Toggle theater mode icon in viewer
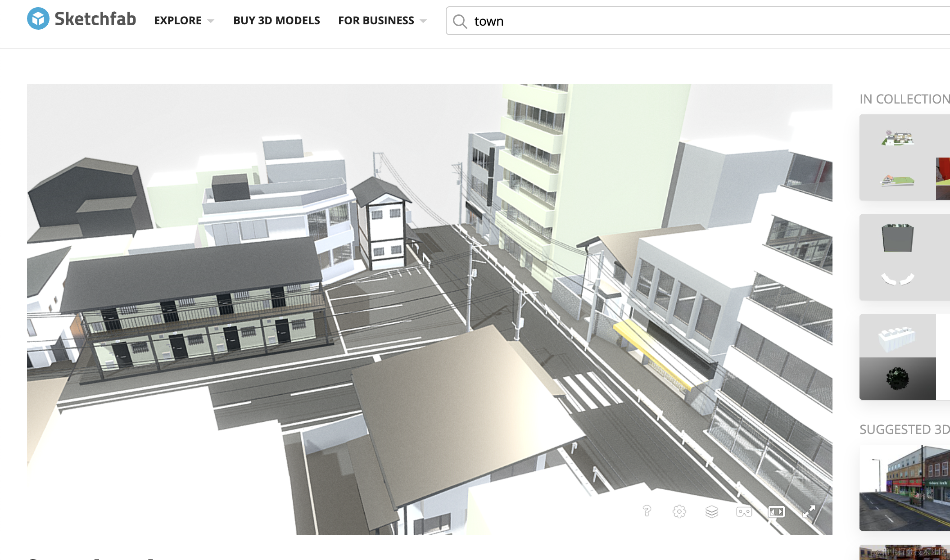Viewport: 950px width, 560px height. 777,511
